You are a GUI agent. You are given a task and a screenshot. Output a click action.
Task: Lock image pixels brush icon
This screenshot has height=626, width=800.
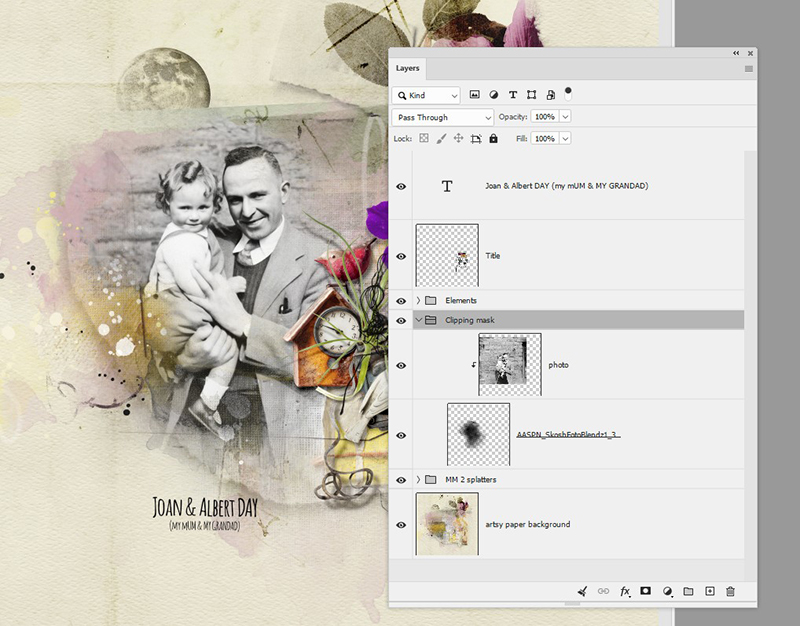(x=441, y=138)
